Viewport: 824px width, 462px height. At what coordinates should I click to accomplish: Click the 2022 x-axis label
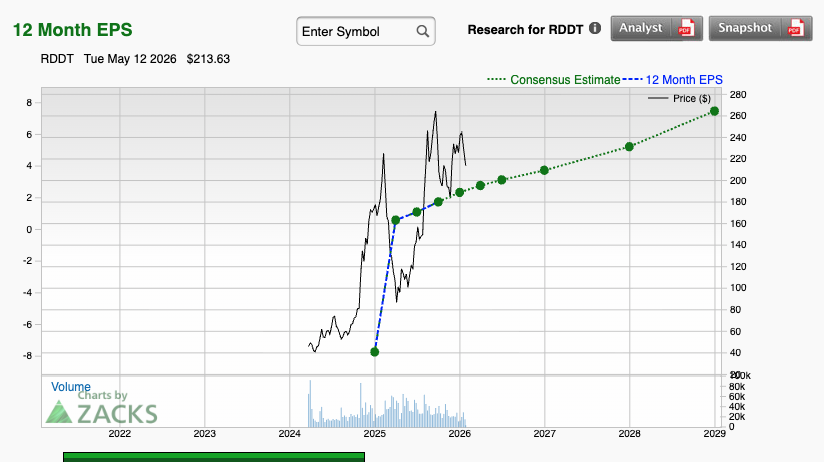pyautogui.click(x=119, y=434)
